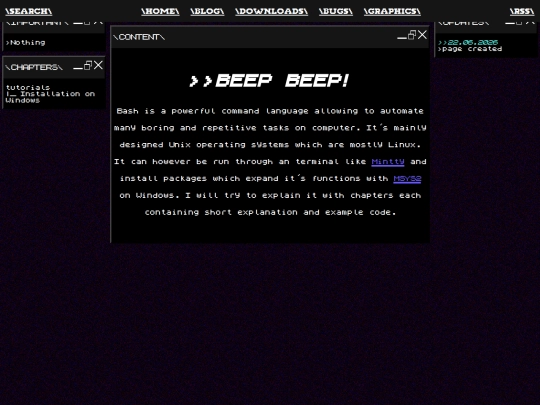Open the \GRAPHICS\ section

pos(392,11)
